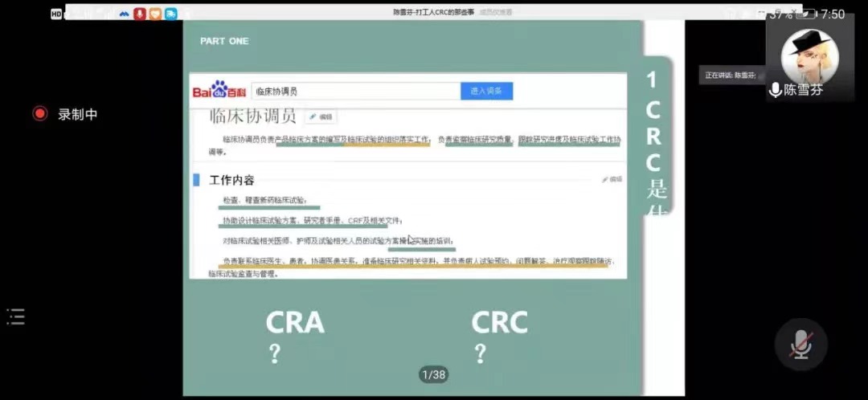
Task: Click the 工作内容 section heading
Action: (x=231, y=180)
